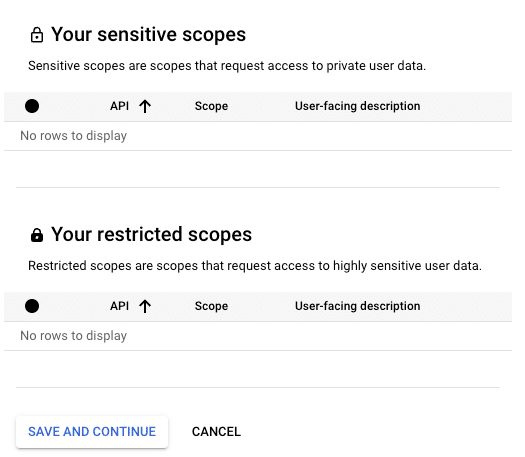Click the 'Your restricted scopes' heading
The height and width of the screenshot is (457, 525).
(151, 235)
